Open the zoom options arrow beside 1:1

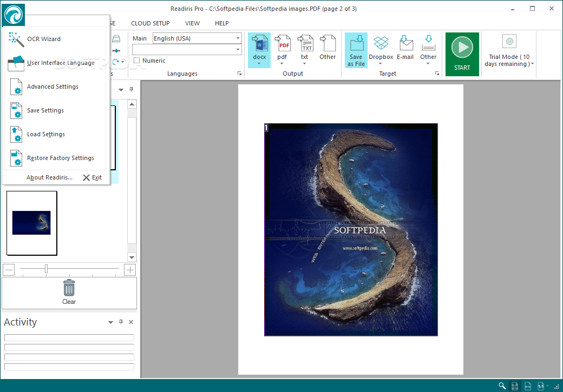tap(547, 386)
